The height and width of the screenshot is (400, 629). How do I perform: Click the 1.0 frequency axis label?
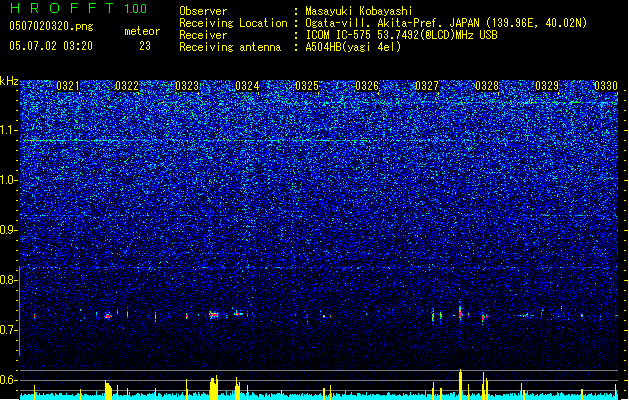pyautogui.click(x=8, y=180)
